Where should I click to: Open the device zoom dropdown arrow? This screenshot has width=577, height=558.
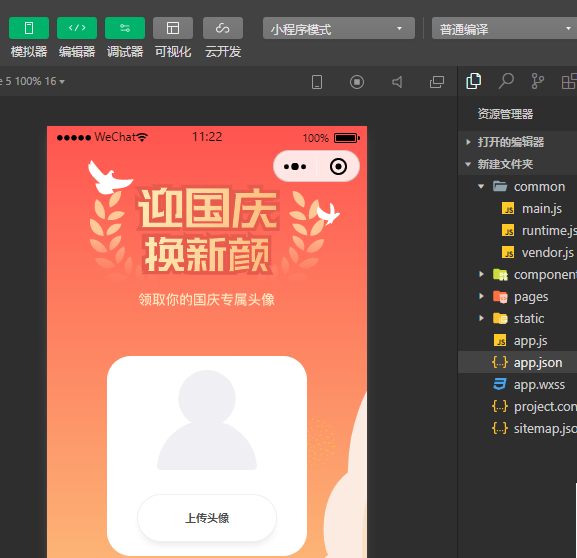tap(62, 81)
